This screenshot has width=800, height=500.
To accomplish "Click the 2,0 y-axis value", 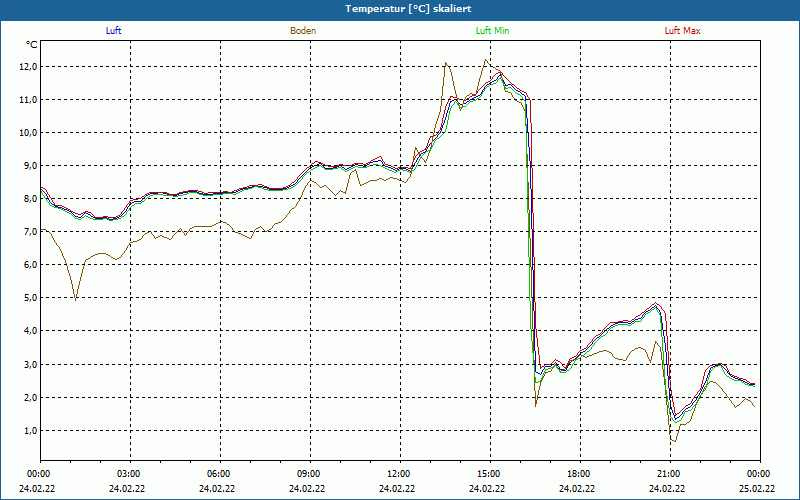I will click(30, 397).
